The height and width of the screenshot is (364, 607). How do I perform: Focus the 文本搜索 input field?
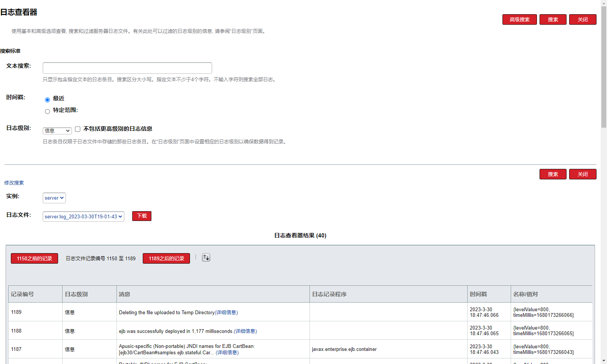127,68
